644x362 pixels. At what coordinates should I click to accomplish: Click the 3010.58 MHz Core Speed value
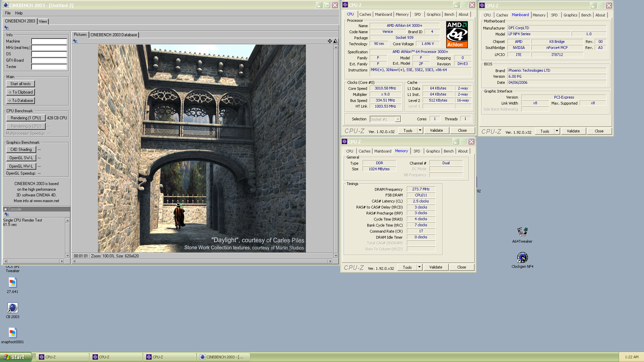pyautogui.click(x=385, y=88)
